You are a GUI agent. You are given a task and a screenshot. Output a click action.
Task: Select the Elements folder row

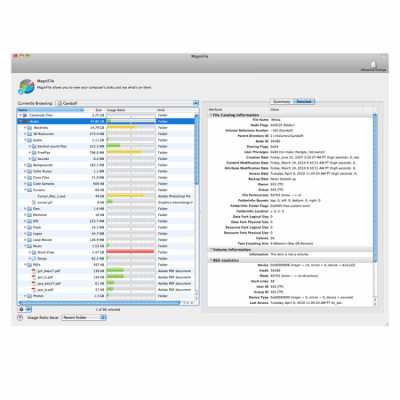pyautogui.click(x=106, y=215)
